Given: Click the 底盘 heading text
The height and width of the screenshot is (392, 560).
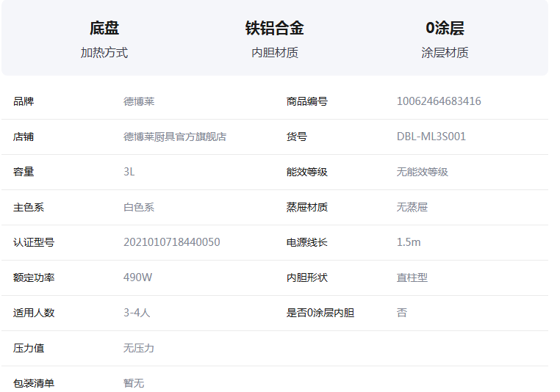Looking at the screenshot, I should click(x=104, y=28).
